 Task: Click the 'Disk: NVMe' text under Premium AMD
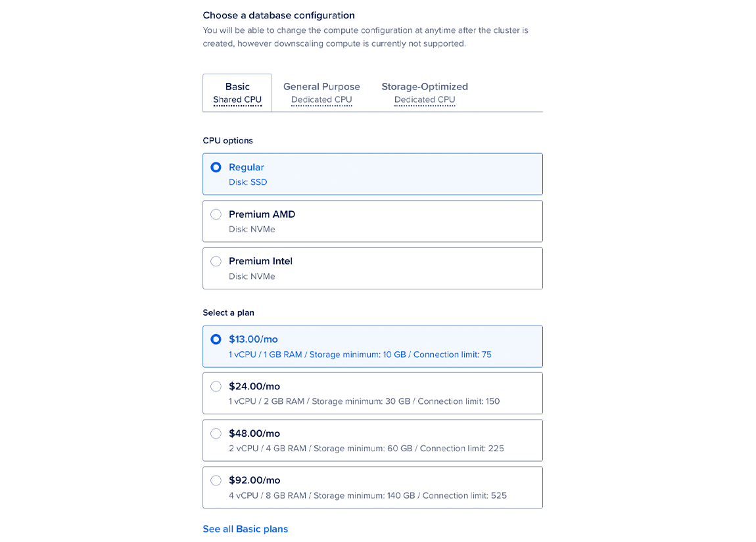[x=252, y=230]
